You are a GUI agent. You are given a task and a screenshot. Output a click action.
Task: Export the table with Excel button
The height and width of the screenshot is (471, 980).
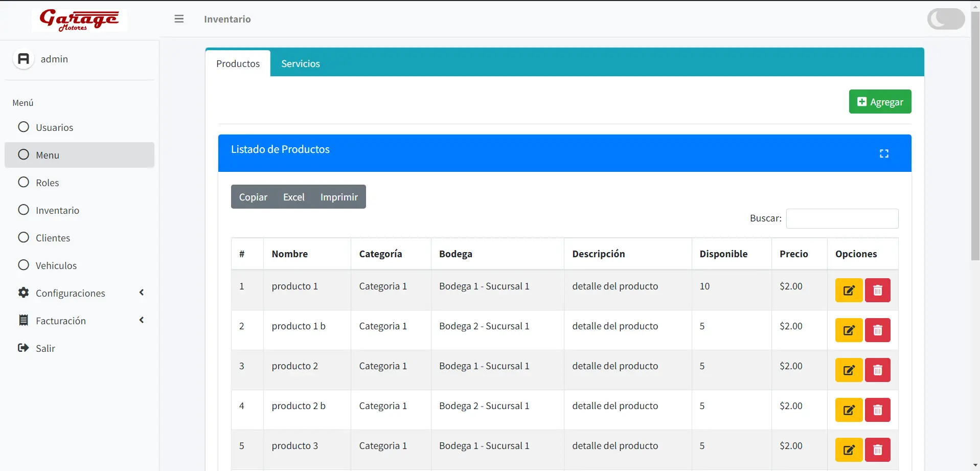pos(293,197)
